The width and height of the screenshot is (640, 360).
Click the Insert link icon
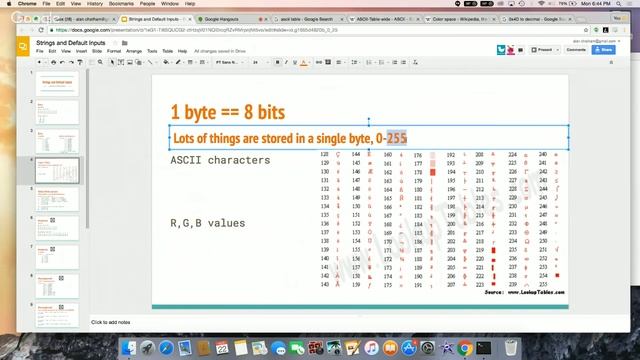tap(319, 62)
